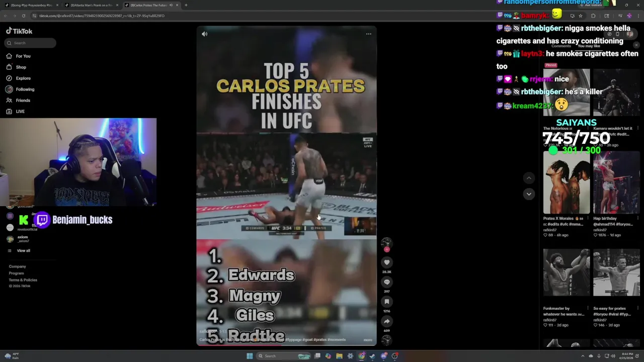Bookmark this page with star icon
Image resolution: width=644 pixels, height=362 pixels.
click(581, 16)
